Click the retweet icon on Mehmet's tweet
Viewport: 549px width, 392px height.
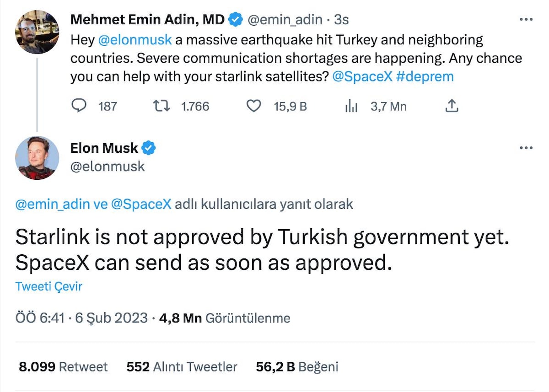pos(161,106)
